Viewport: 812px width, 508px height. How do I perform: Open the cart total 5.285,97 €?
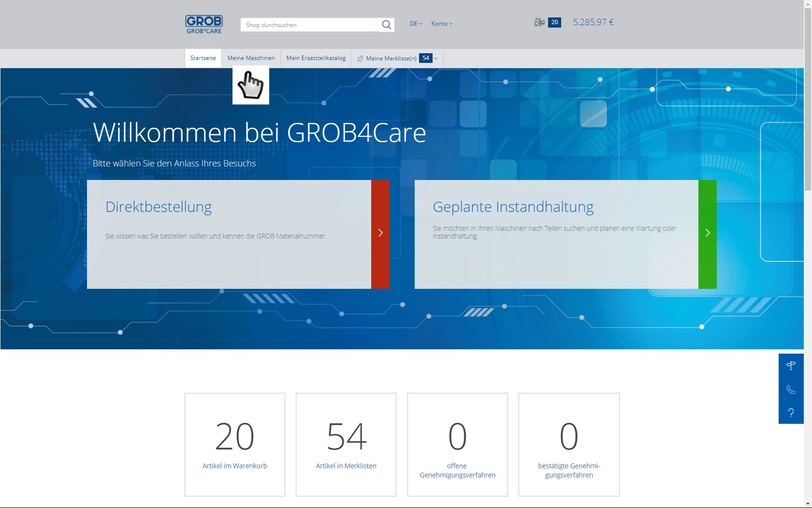click(x=593, y=22)
